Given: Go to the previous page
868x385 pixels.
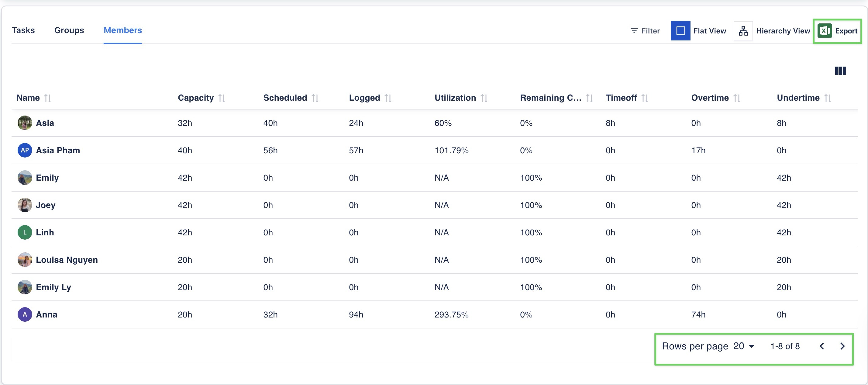Looking at the screenshot, I should [x=822, y=346].
